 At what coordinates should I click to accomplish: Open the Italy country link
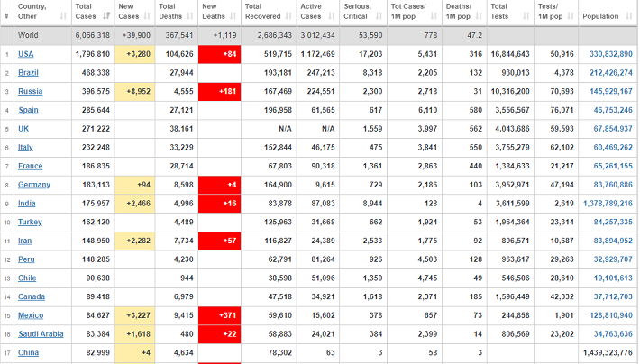(25, 148)
